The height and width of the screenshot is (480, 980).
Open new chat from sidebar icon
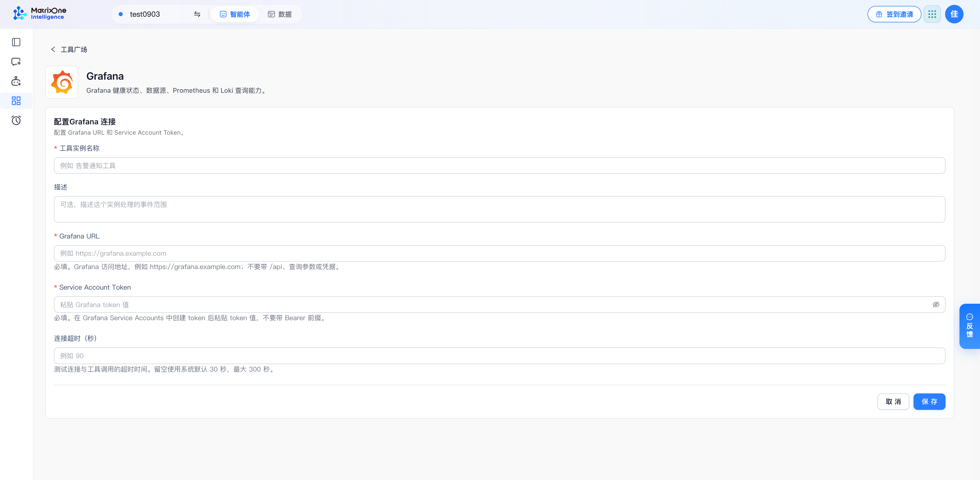(x=16, y=62)
